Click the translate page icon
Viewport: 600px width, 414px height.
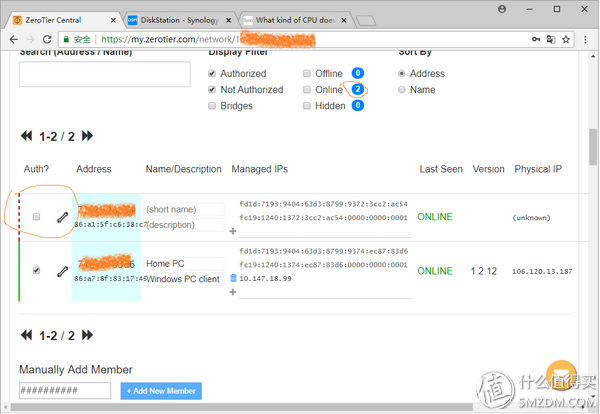pyautogui.click(x=551, y=39)
